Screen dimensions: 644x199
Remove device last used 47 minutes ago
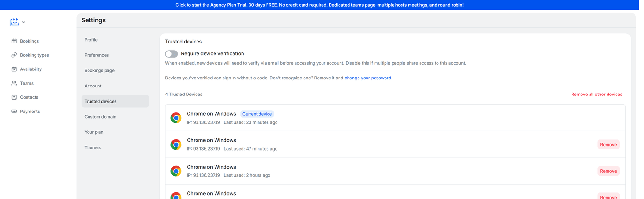pyautogui.click(x=608, y=145)
